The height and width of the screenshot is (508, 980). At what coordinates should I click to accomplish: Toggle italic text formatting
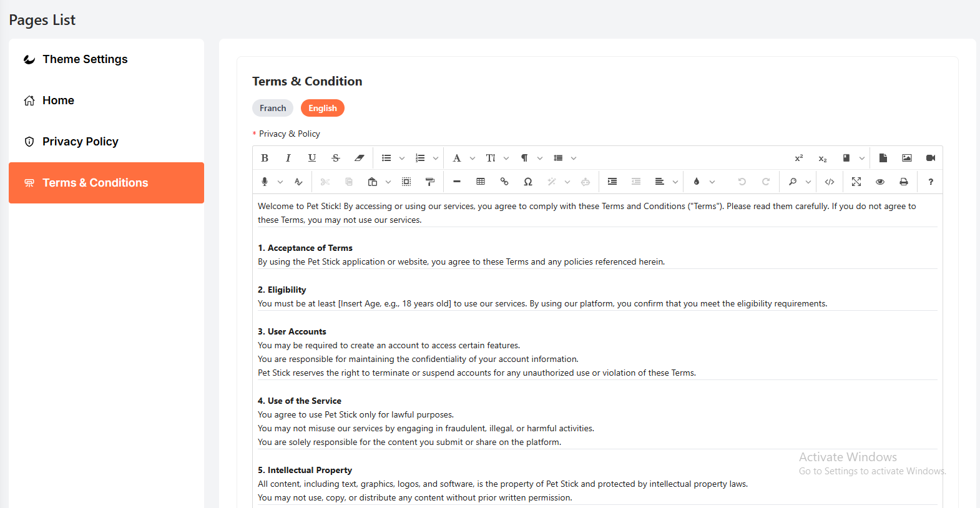point(288,158)
